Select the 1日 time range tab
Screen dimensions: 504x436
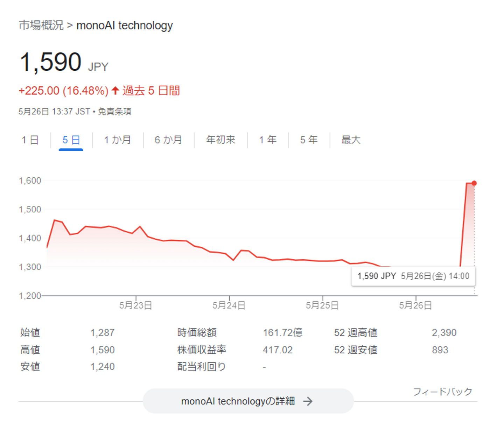pyautogui.click(x=30, y=140)
